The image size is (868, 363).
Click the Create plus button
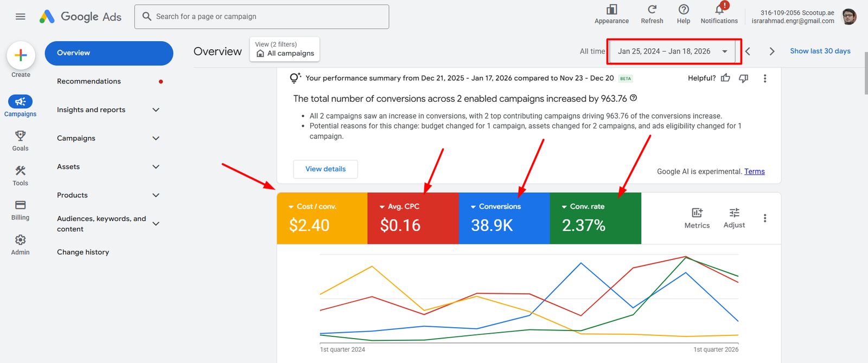coord(21,55)
